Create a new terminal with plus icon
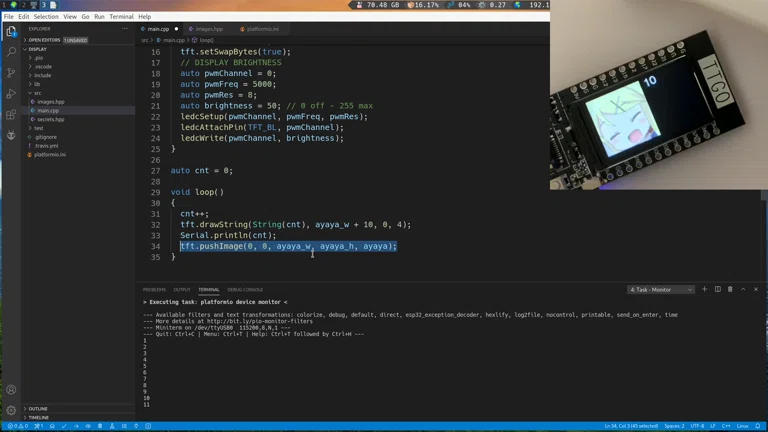The width and height of the screenshot is (768, 432). pos(704,289)
